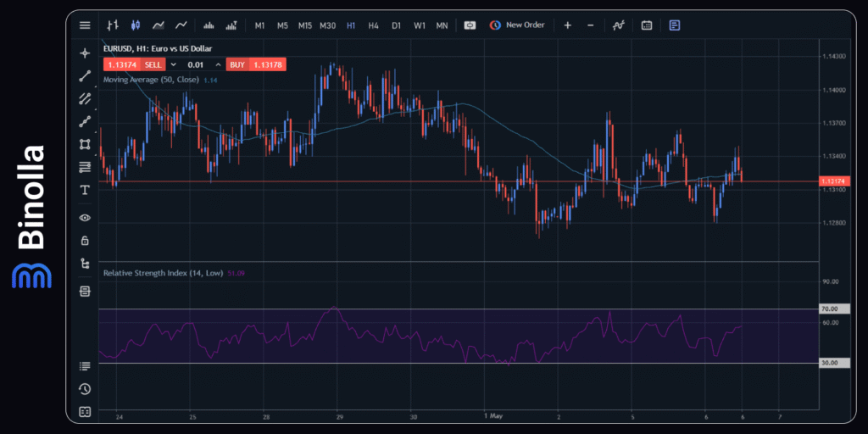This screenshot has width=868, height=434.
Task: Pick the text annotation tool
Action: pyautogui.click(x=85, y=190)
